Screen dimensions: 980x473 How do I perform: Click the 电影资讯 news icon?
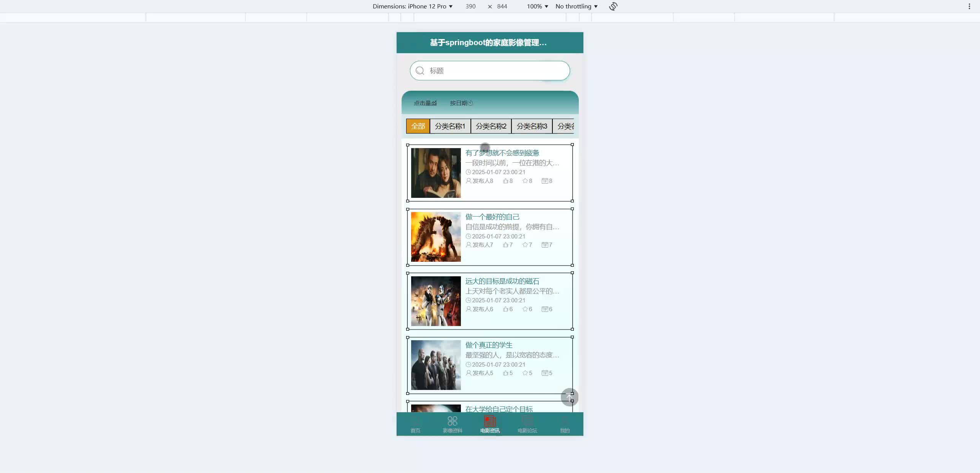click(x=490, y=421)
